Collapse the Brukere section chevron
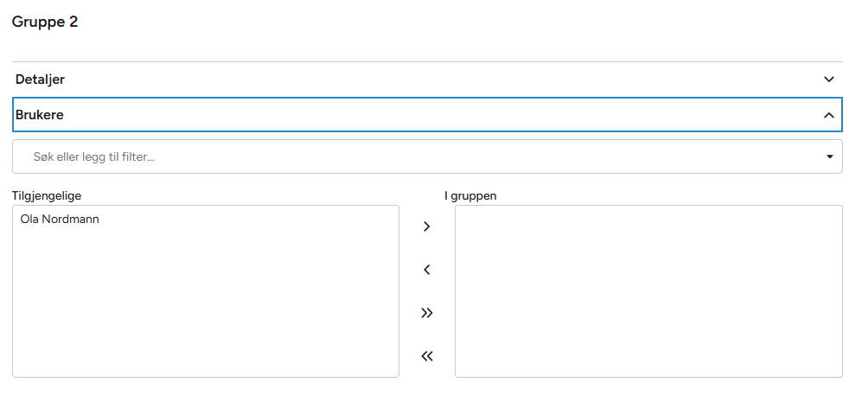868x395 pixels. (x=828, y=115)
